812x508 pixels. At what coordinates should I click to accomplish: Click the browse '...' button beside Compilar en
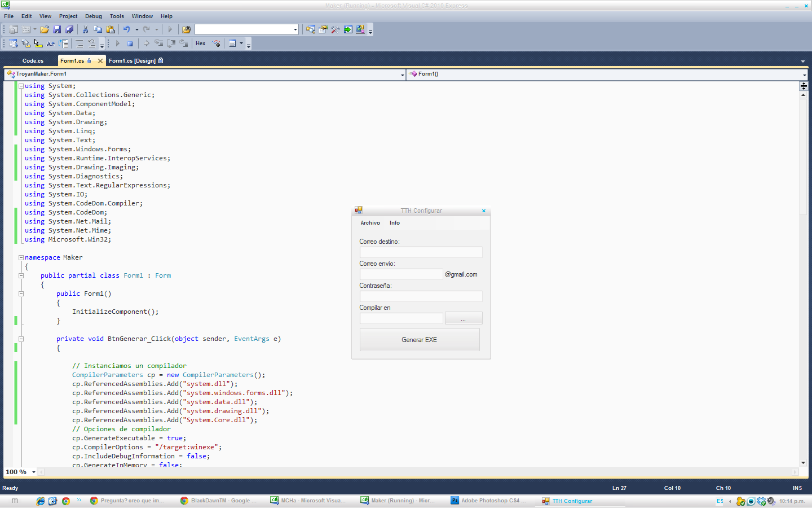coord(464,318)
